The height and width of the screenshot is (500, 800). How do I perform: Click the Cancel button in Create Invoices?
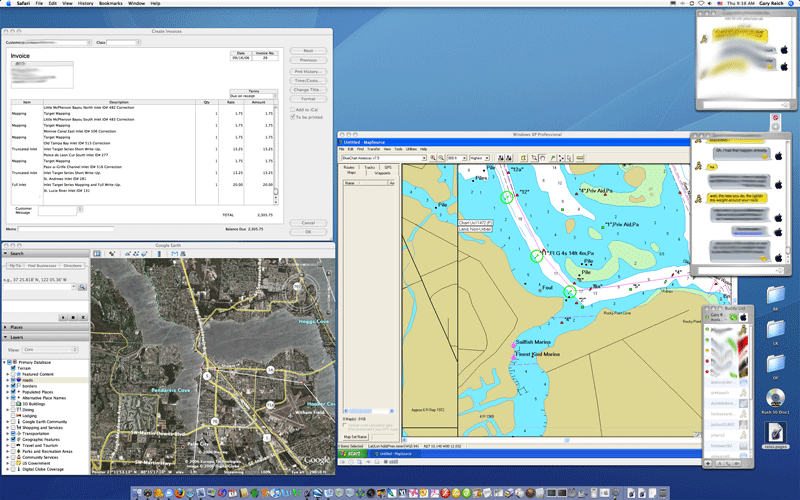(308, 223)
